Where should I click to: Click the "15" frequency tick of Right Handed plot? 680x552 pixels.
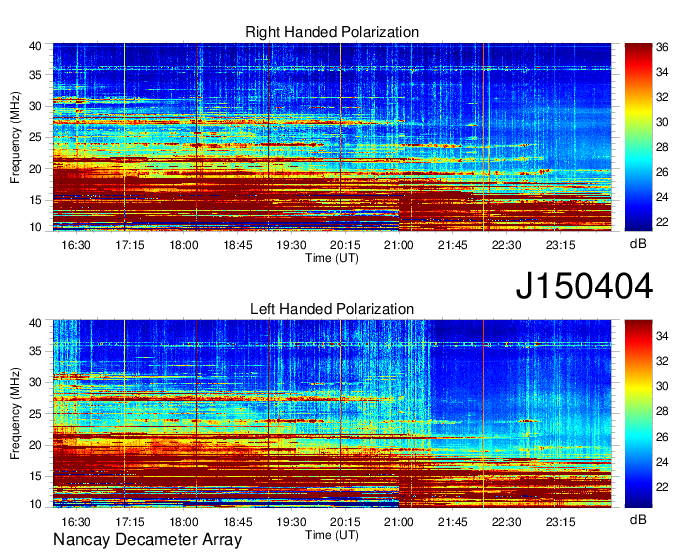point(36,200)
